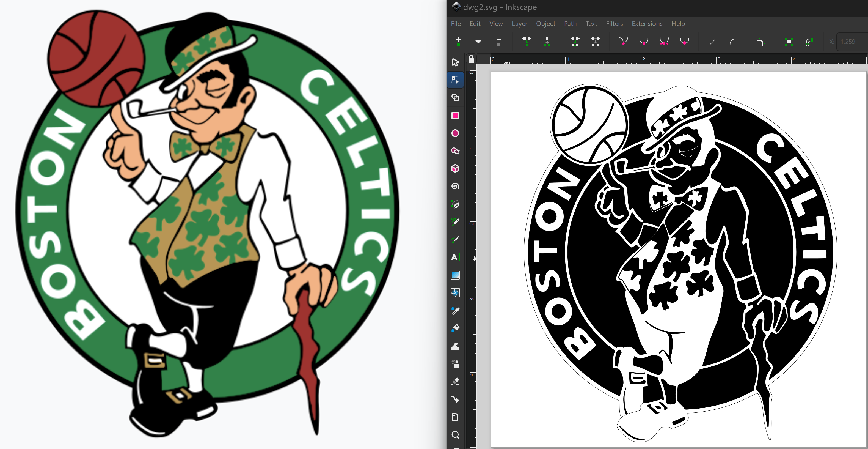The height and width of the screenshot is (449, 868).
Task: Activate the Node editing tool
Action: 455,80
